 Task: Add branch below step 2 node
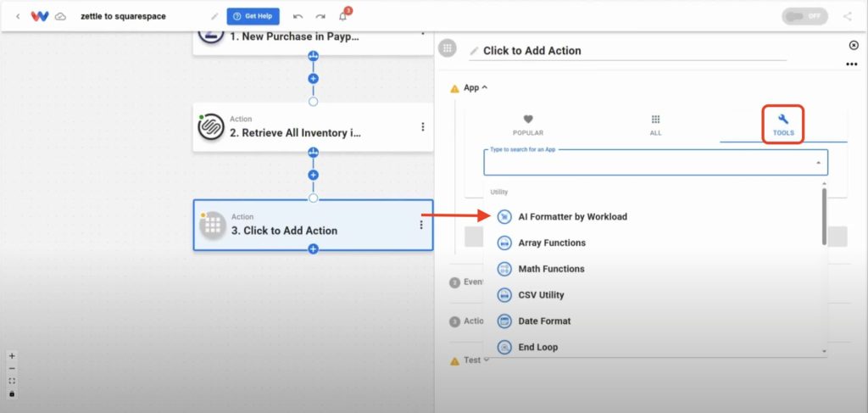[x=314, y=152]
